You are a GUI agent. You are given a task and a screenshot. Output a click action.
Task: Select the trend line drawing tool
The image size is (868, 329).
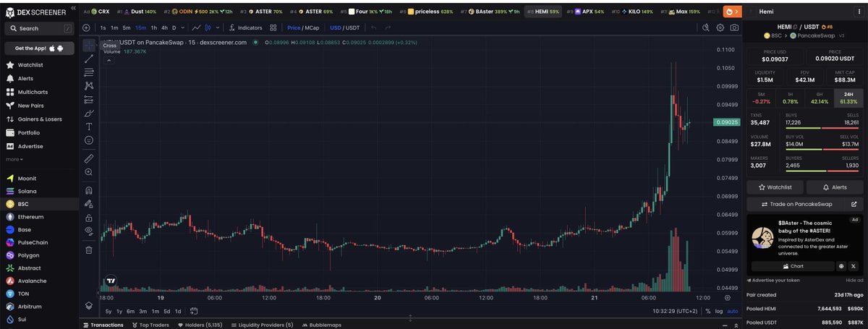coord(89,59)
